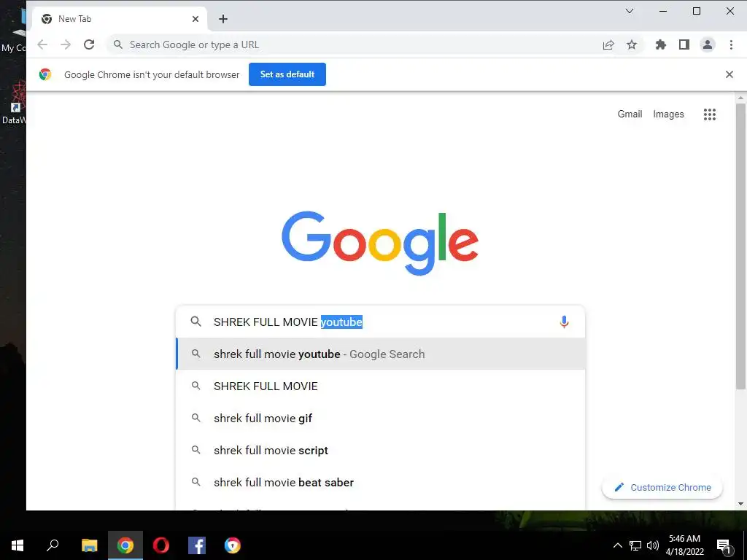The width and height of the screenshot is (747, 560).
Task: Select suggestion shrek full movie beat saber
Action: (381, 483)
